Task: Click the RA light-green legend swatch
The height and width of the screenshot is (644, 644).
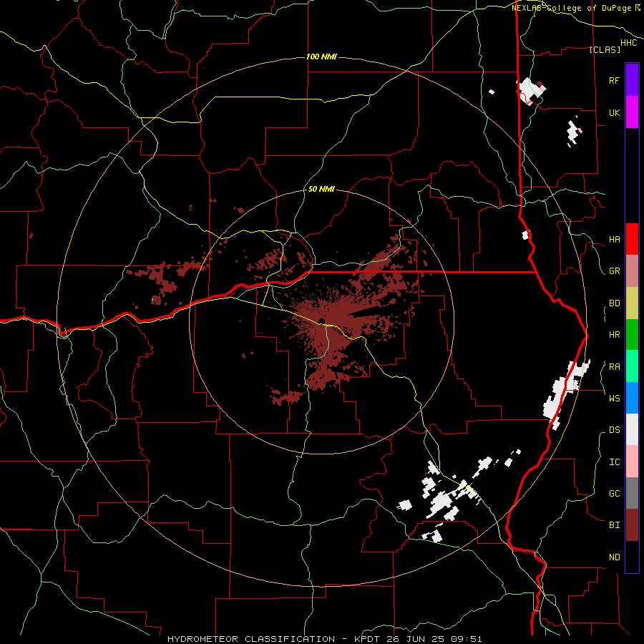Action: tap(632, 366)
